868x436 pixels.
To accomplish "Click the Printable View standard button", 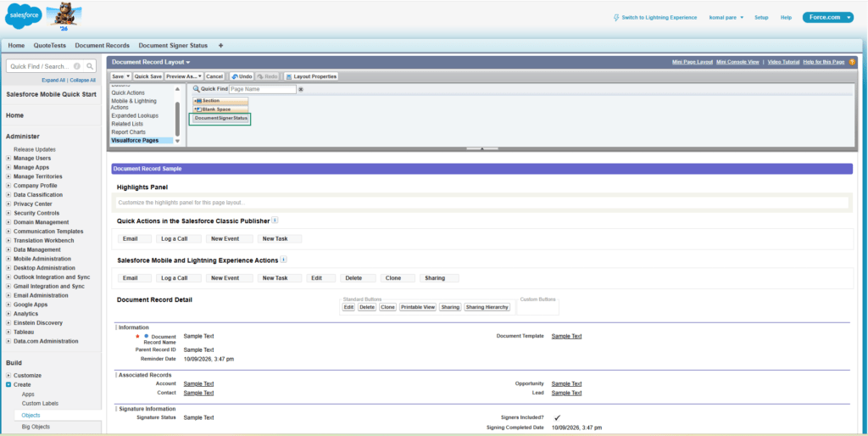I will [418, 307].
